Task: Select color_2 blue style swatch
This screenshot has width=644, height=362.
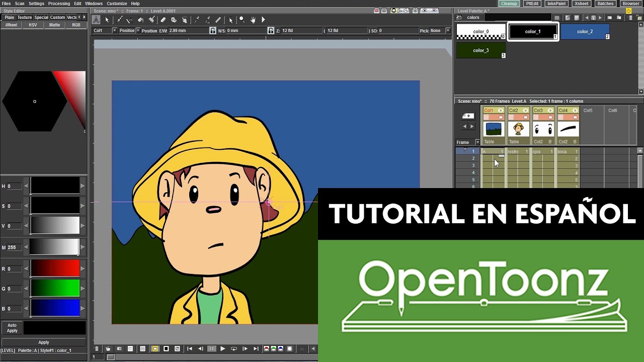Action: click(x=585, y=32)
